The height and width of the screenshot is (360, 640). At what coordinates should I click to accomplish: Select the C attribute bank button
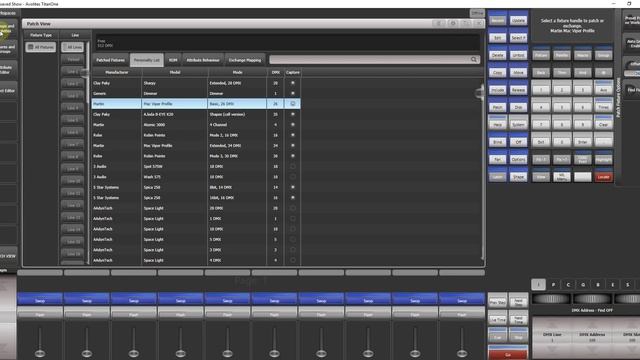568,284
